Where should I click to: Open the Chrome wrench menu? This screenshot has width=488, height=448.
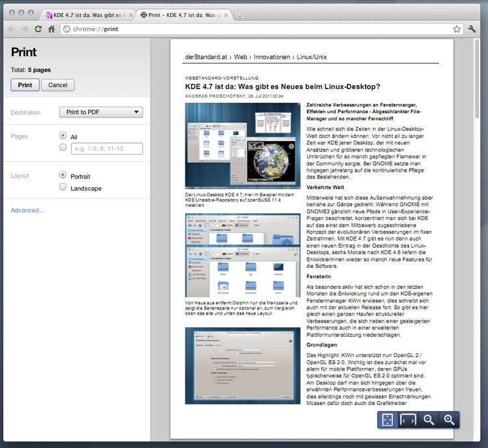(x=472, y=29)
